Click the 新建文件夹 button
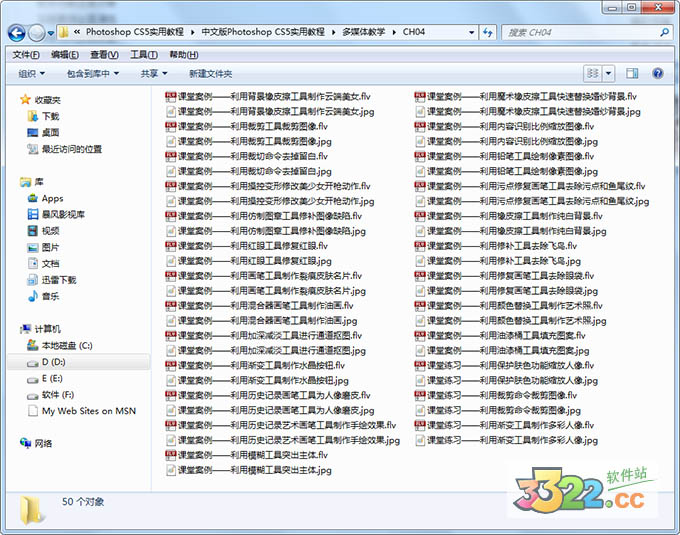Viewport: 680px width, 535px height. coord(210,73)
